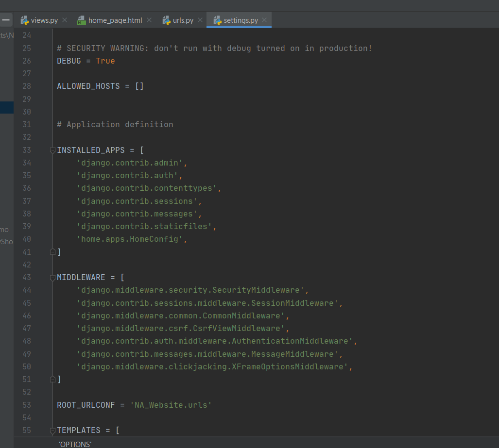Click the True value of DEBUG
Image resolution: width=499 pixels, height=448 pixels.
105,61
